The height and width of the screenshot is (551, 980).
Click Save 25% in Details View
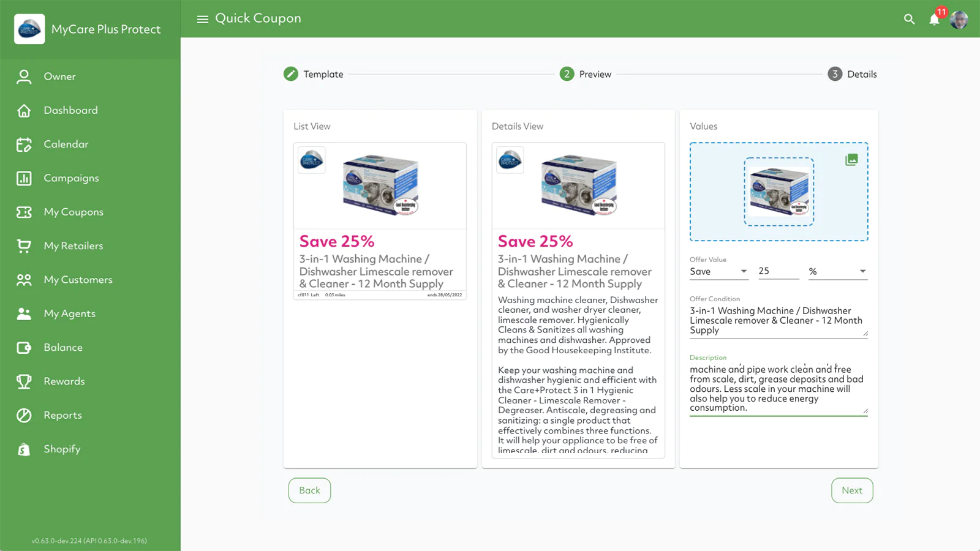535,241
